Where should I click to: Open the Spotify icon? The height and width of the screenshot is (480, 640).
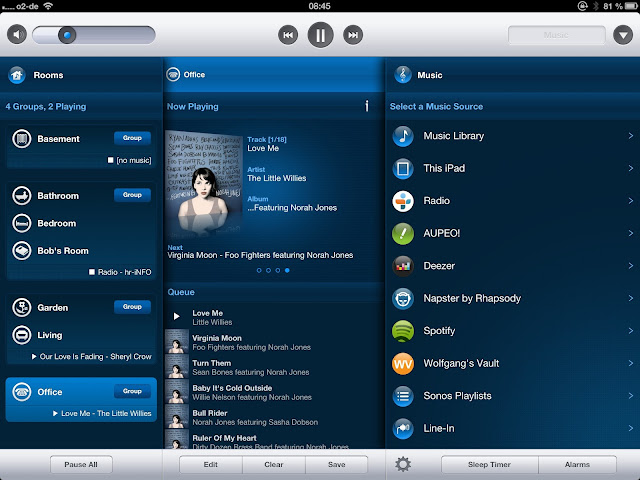click(x=403, y=331)
